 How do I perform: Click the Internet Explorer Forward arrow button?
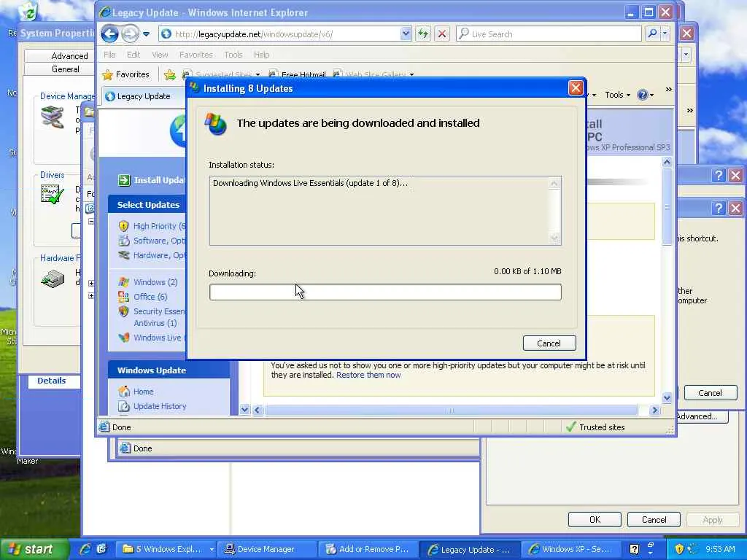130,34
